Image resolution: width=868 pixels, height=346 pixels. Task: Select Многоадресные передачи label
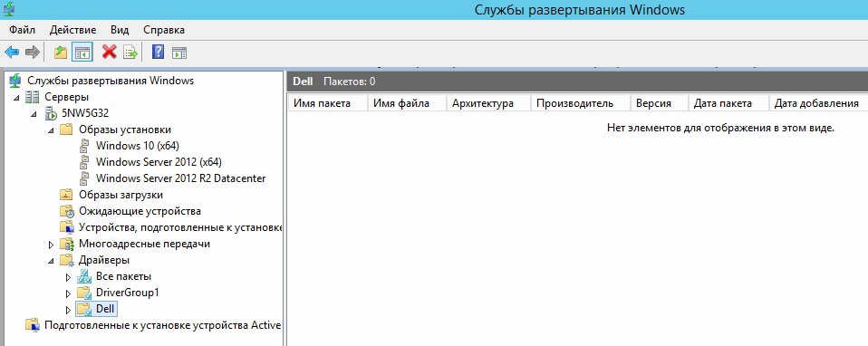(x=144, y=244)
